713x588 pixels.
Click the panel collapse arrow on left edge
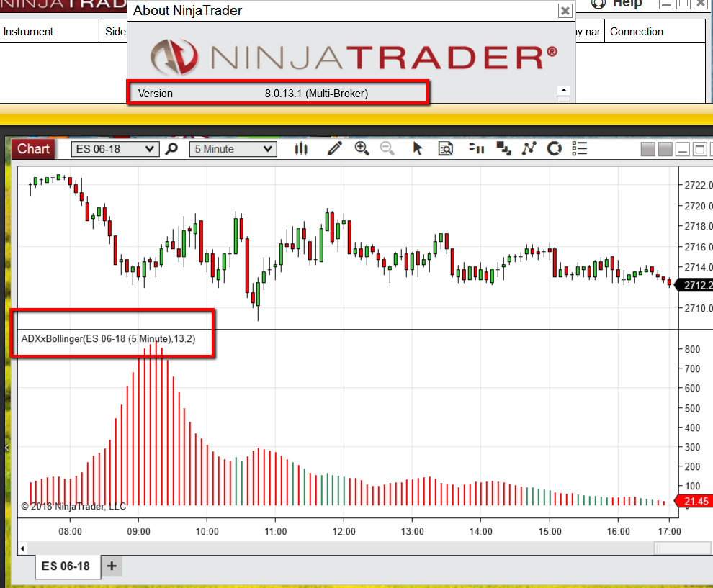coord(6,448)
